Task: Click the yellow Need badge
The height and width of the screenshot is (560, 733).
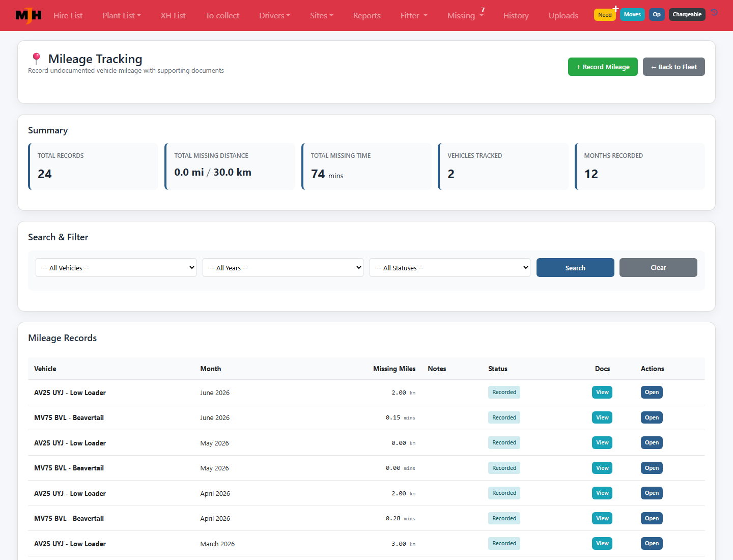Action: click(x=605, y=15)
